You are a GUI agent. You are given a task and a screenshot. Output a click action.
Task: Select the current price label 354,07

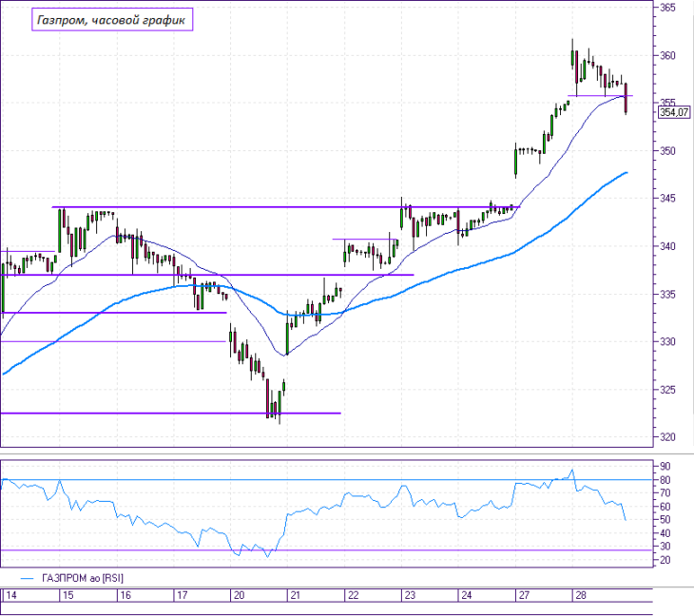[674, 112]
